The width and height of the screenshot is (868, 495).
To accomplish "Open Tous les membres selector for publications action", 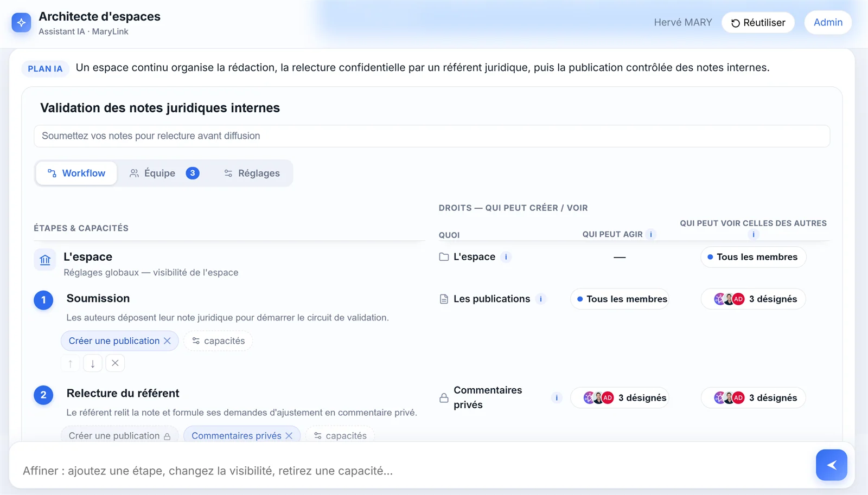I will pos(620,299).
